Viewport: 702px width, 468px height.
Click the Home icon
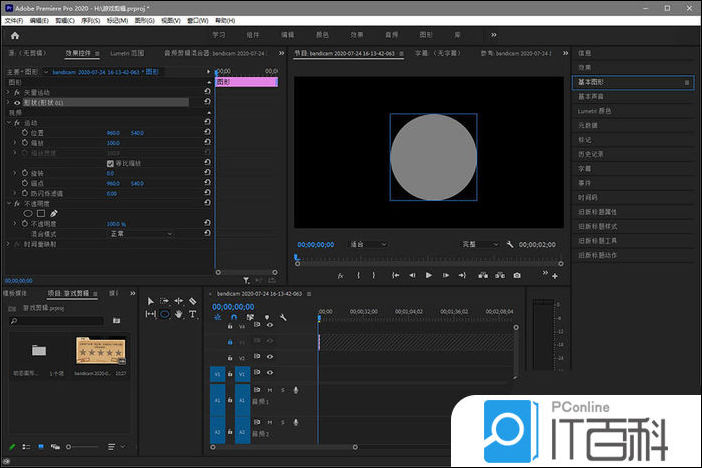(14, 35)
